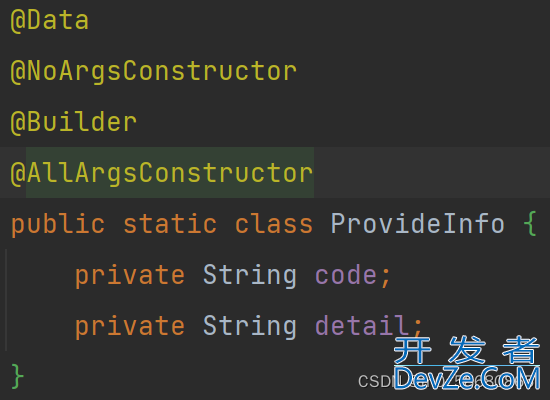Select the @NoArgsConstructor annotation
Viewport: 550px width, 400px height.
pos(154,72)
